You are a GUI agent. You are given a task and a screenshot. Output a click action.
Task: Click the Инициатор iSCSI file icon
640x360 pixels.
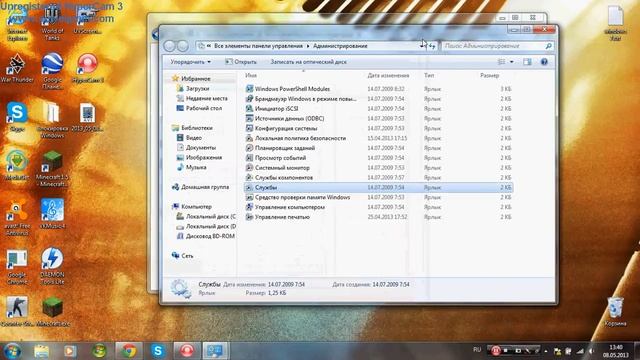pos(249,109)
